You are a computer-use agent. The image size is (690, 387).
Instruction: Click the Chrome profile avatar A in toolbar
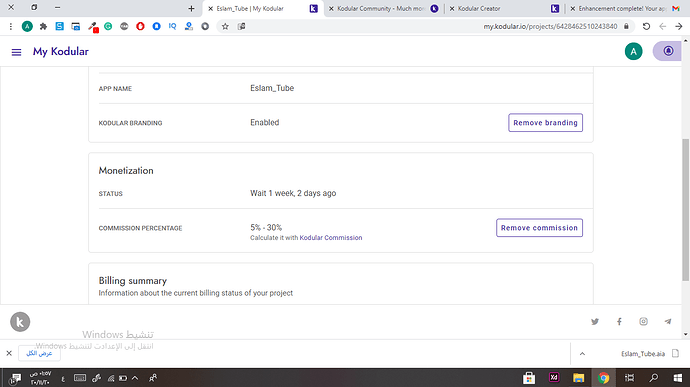pos(27,26)
